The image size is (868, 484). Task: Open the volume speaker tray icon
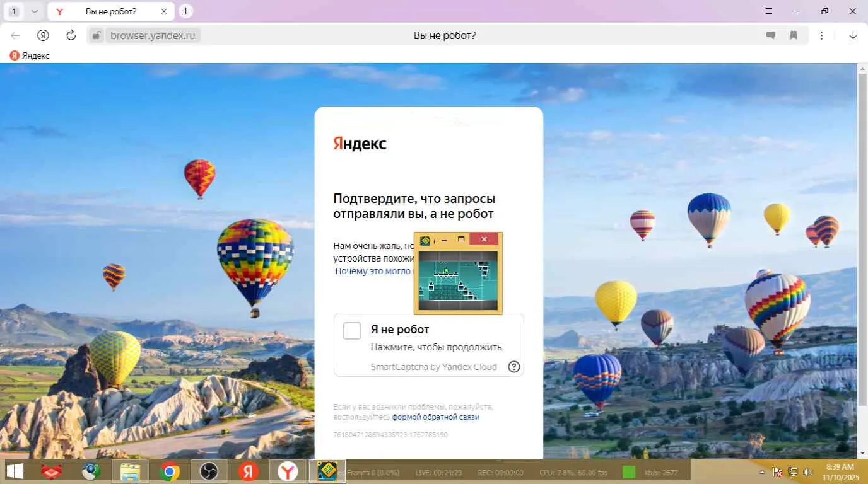807,472
